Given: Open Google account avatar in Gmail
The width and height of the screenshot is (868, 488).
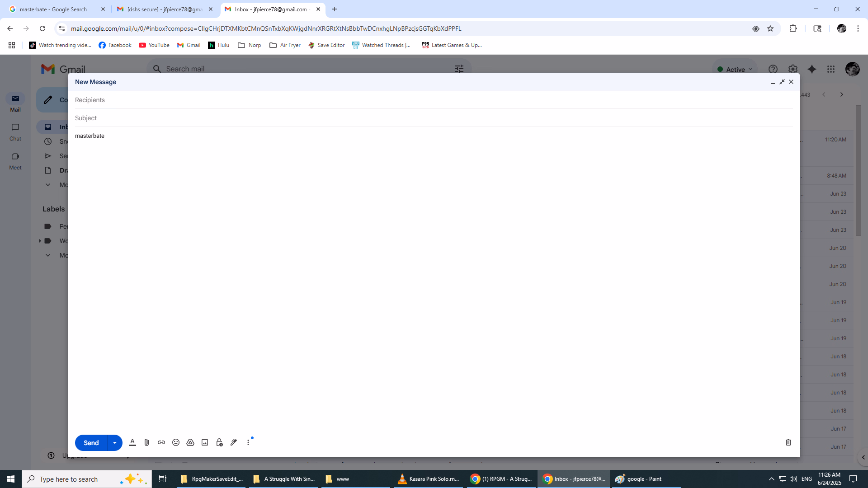Looking at the screenshot, I should (853, 69).
